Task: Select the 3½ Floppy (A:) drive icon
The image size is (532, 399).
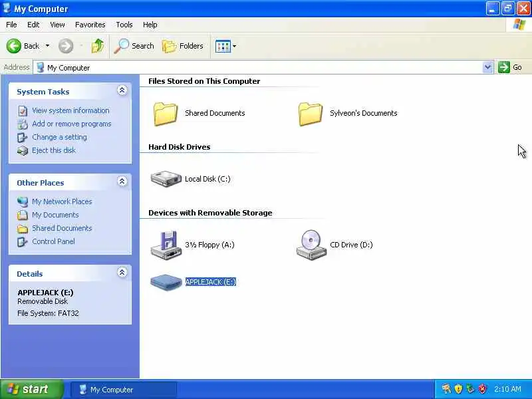Action: [x=166, y=245]
